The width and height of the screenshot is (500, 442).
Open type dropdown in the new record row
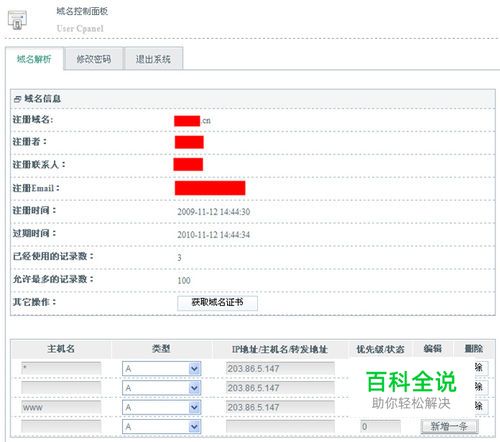(161, 427)
